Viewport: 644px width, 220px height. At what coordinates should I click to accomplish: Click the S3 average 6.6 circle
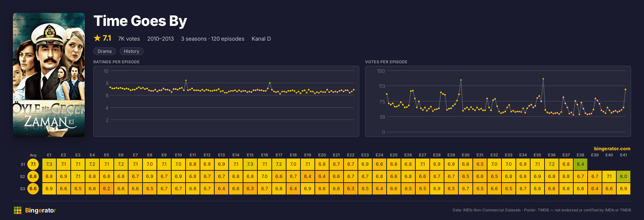(33, 189)
